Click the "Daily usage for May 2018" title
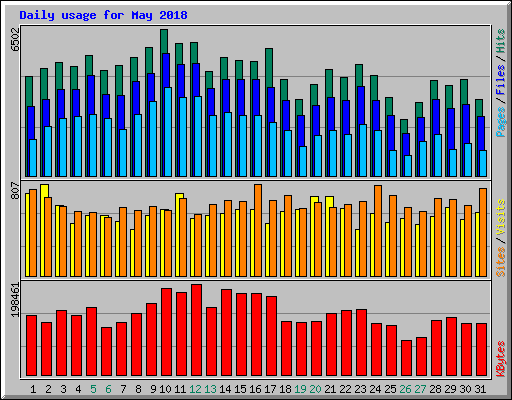Image resolution: width=512 pixels, height=400 pixels. point(103,15)
